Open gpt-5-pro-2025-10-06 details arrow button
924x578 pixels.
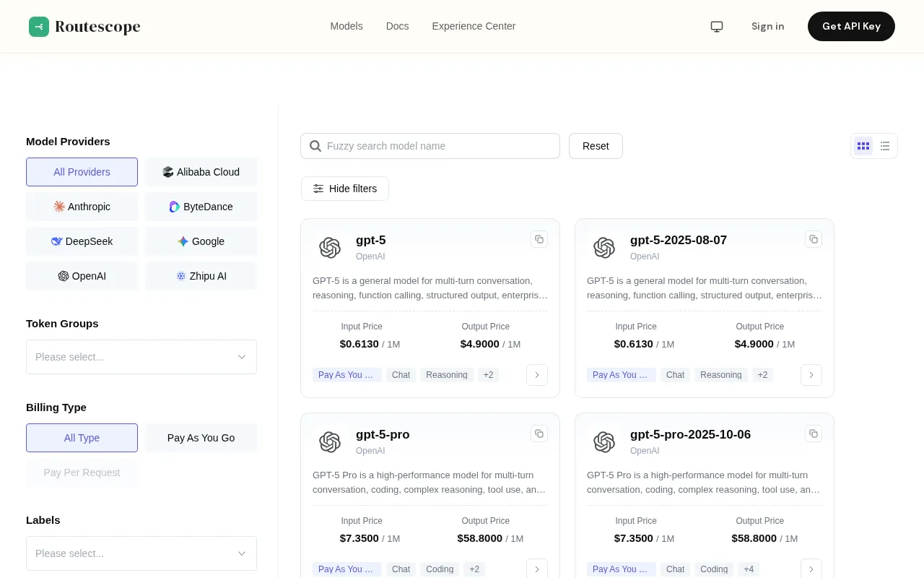click(811, 569)
